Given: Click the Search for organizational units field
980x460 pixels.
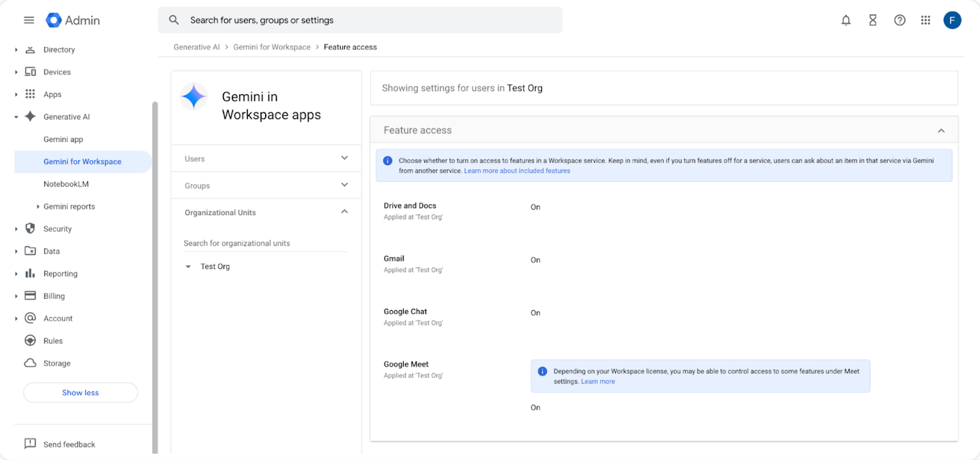Looking at the screenshot, I should click(x=266, y=243).
